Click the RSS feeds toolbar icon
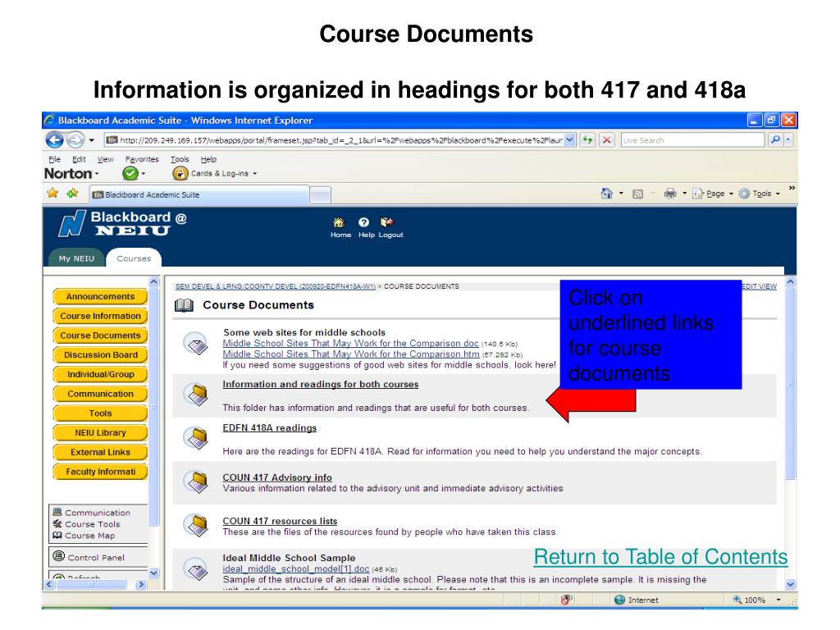Screen dimensions: 840x630 pos(637,194)
